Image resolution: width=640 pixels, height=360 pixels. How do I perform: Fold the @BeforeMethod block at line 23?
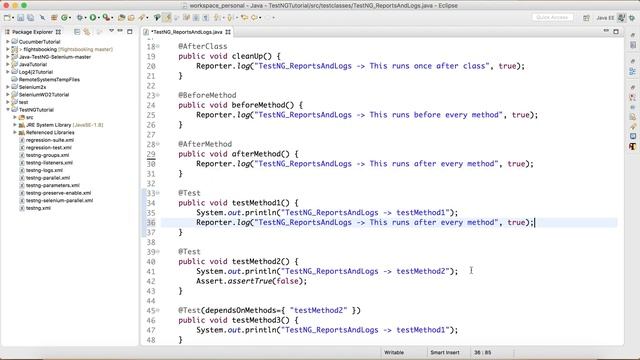pos(158,95)
